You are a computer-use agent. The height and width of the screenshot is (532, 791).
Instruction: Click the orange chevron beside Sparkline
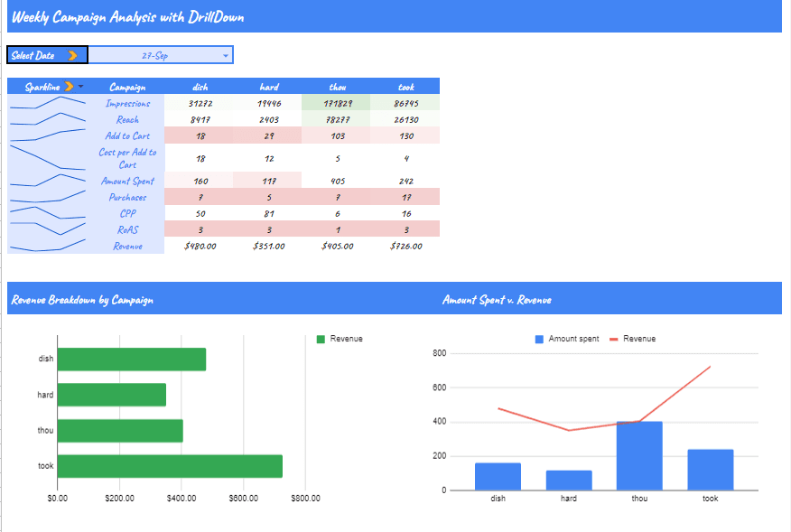pyautogui.click(x=70, y=87)
